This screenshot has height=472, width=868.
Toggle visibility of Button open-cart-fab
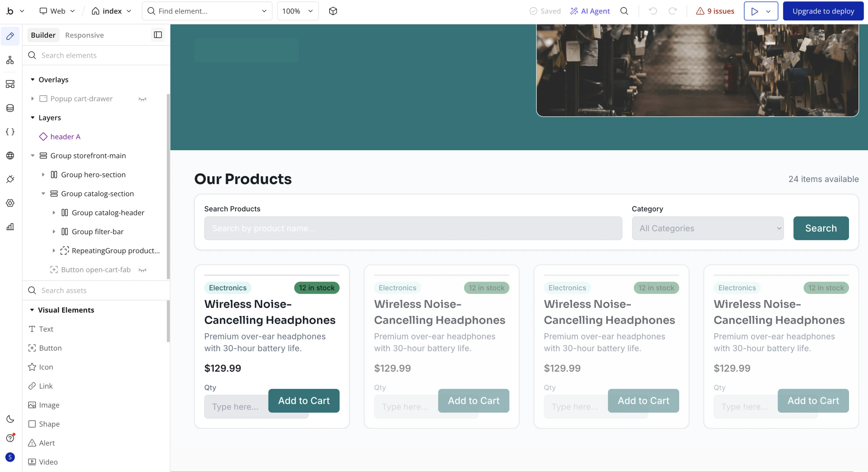coord(142,270)
